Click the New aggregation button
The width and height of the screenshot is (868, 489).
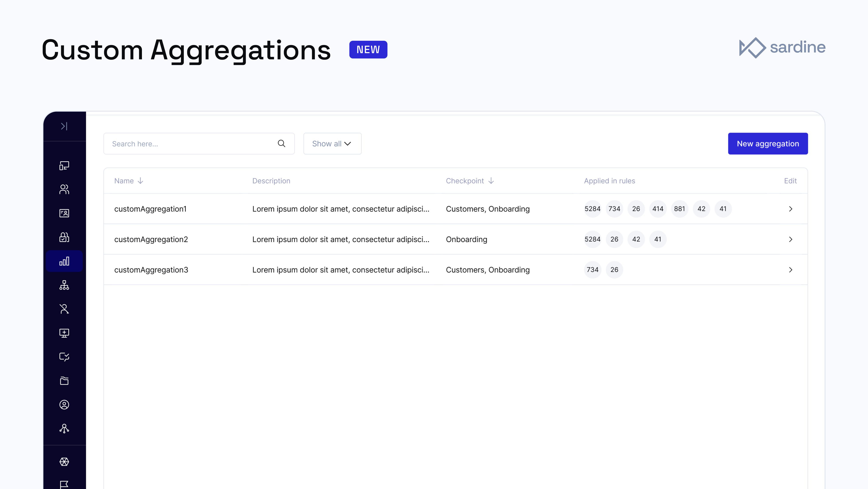coord(768,143)
